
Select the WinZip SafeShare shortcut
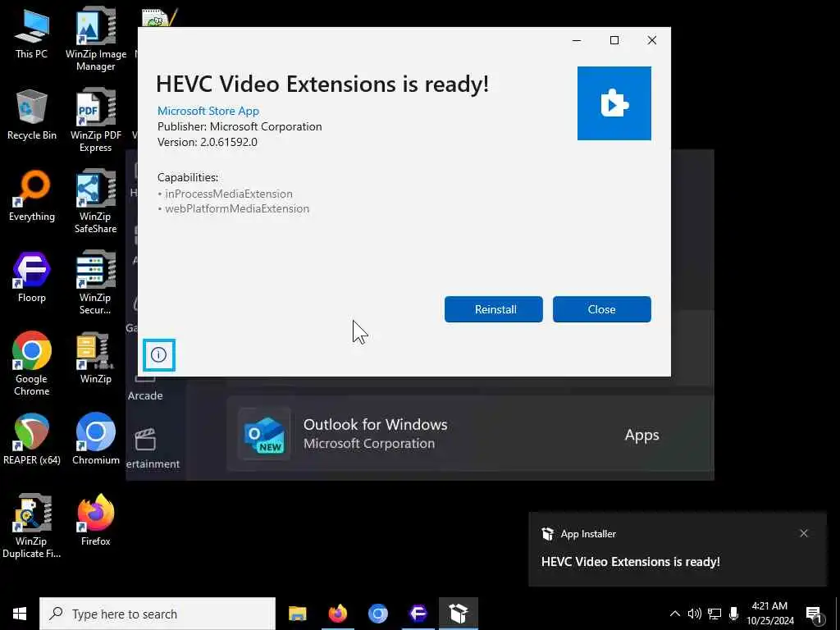click(96, 202)
